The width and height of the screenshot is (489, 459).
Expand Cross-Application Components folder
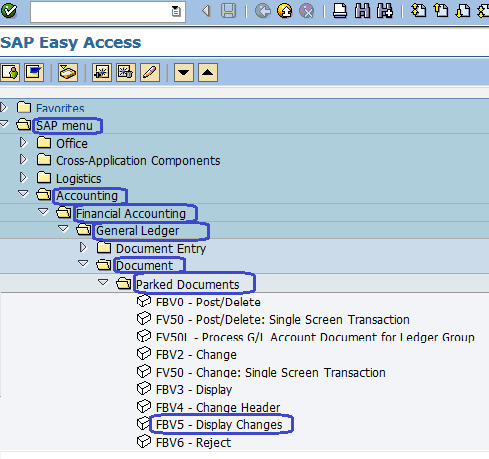23,159
